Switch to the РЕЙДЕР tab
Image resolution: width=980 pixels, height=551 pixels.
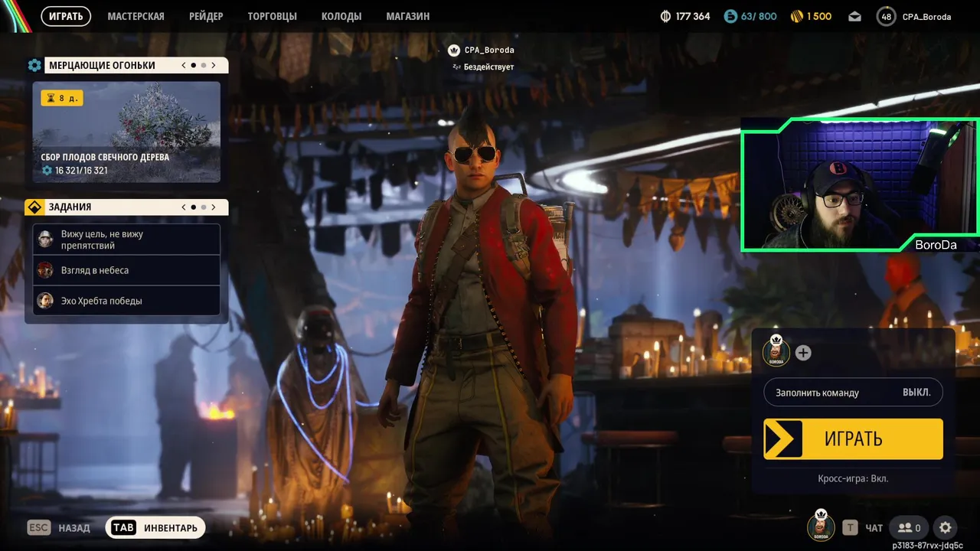point(206,16)
